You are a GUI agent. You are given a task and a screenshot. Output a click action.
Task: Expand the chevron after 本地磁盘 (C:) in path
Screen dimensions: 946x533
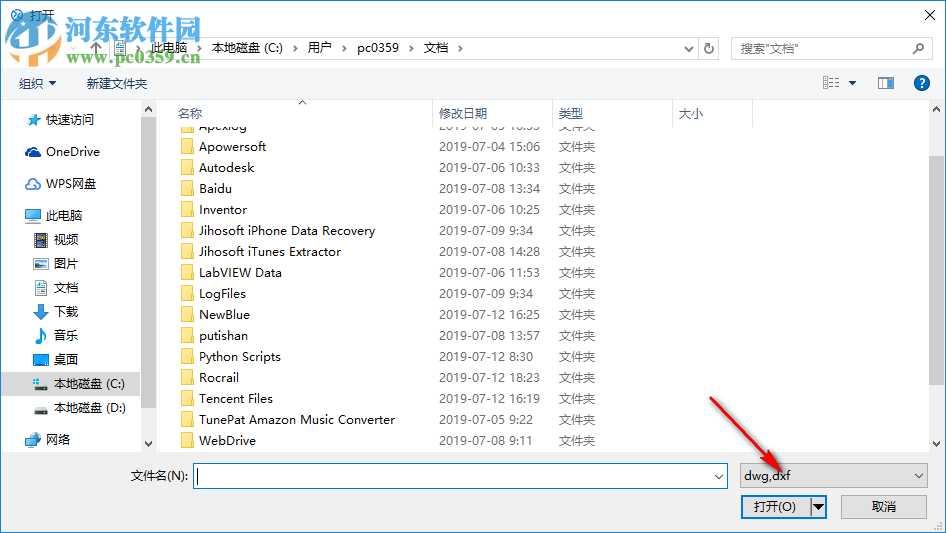click(x=295, y=48)
